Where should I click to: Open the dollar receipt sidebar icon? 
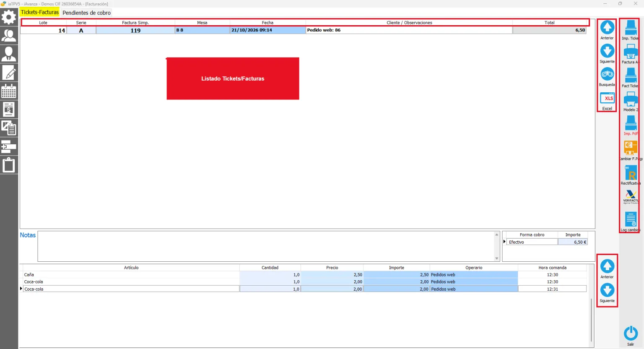[9, 109]
